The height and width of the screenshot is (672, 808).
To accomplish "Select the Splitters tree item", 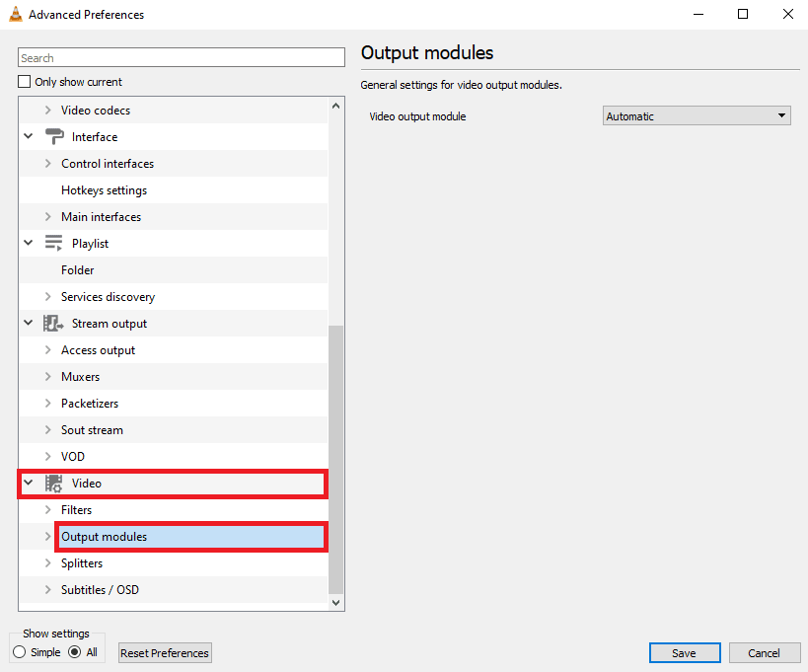I will click(82, 563).
